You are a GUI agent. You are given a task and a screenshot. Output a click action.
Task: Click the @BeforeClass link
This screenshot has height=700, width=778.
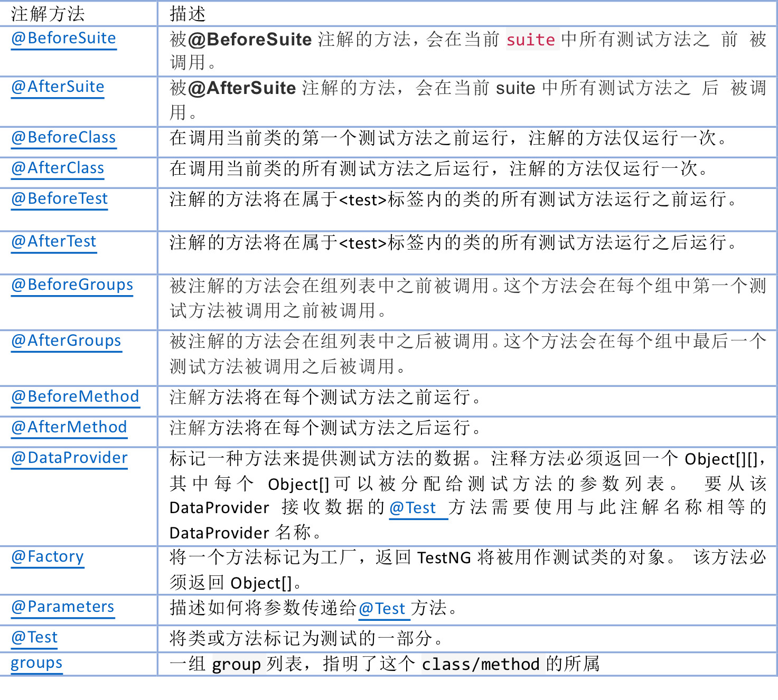(x=64, y=138)
